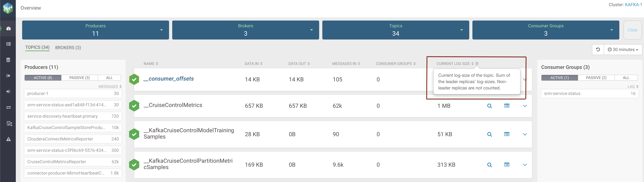
Task: Open the 30 minutes time range dropdown
Action: (x=623, y=49)
